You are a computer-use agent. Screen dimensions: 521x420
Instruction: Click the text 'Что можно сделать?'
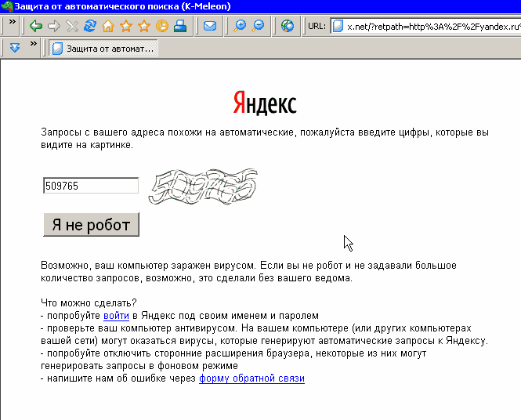[x=89, y=302]
